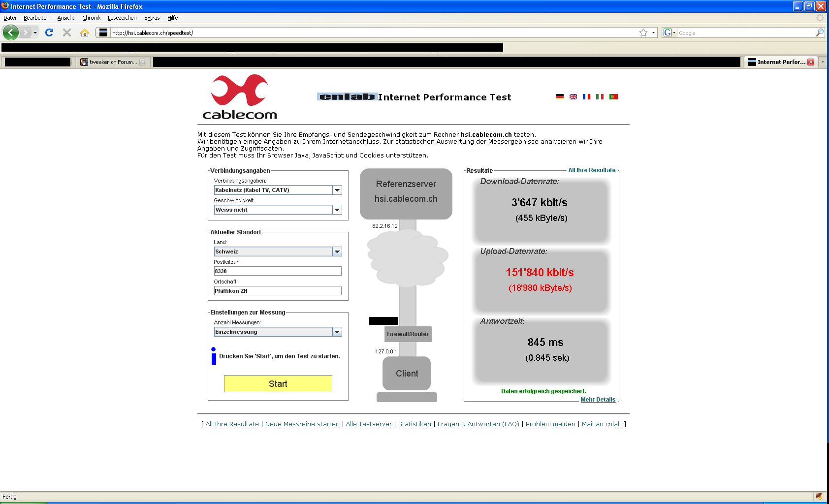The width and height of the screenshot is (829, 504).
Task: Click the Postleitzahl field containing 8330
Action: pyautogui.click(x=277, y=271)
